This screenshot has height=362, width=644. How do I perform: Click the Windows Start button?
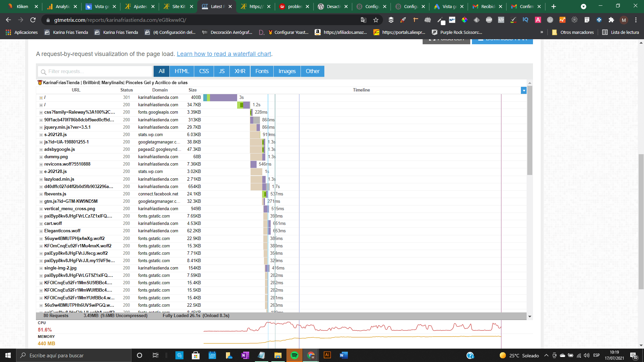tap(8, 355)
